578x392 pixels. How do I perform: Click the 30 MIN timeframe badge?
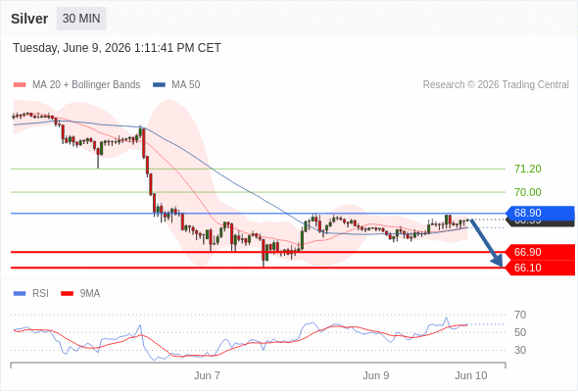[81, 19]
